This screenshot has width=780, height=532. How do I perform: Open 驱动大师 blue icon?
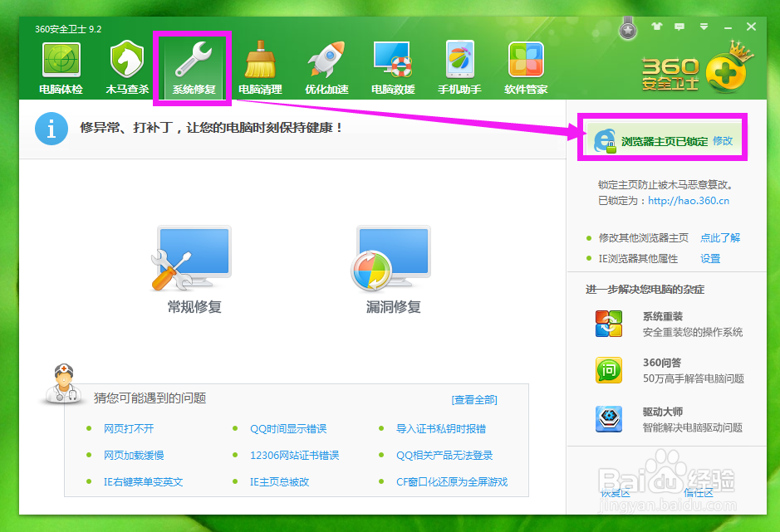609,418
